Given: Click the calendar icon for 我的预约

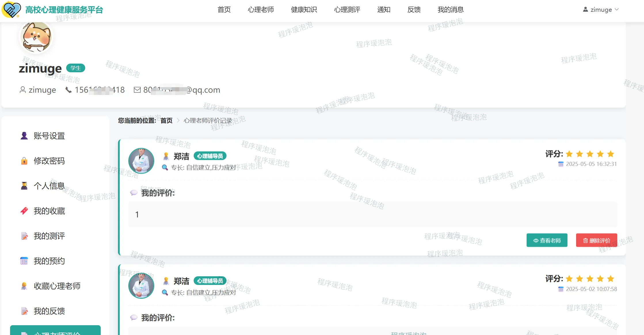Looking at the screenshot, I should 24,261.
